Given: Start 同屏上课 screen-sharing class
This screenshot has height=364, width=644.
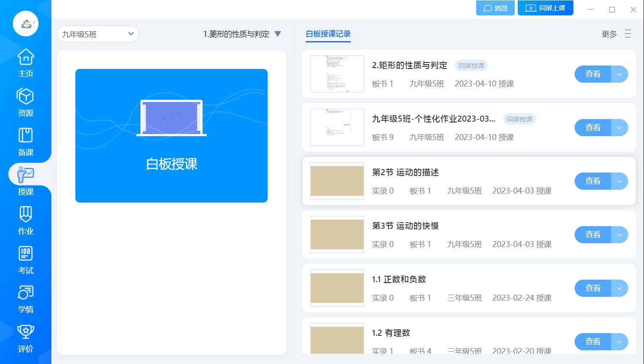Looking at the screenshot, I should coord(545,8).
